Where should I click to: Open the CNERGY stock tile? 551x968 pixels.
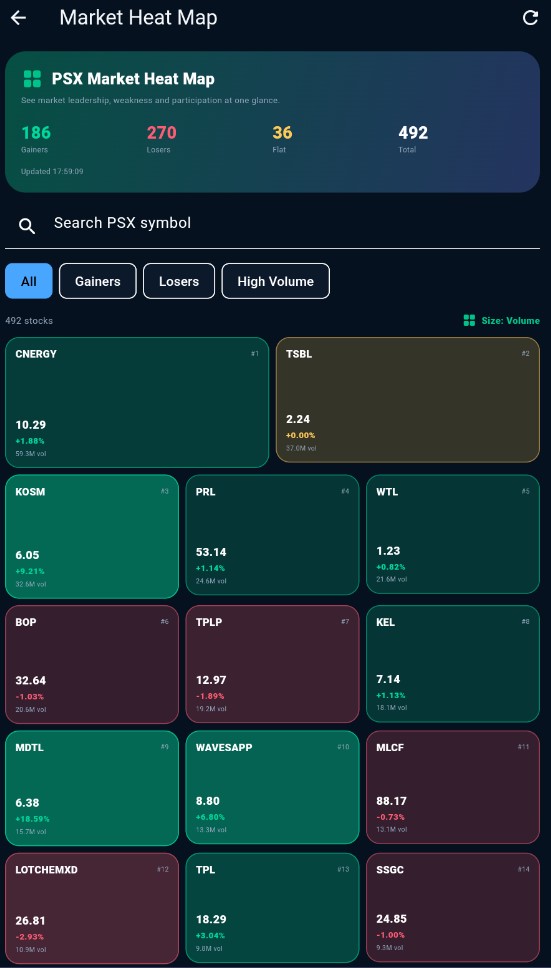137,402
